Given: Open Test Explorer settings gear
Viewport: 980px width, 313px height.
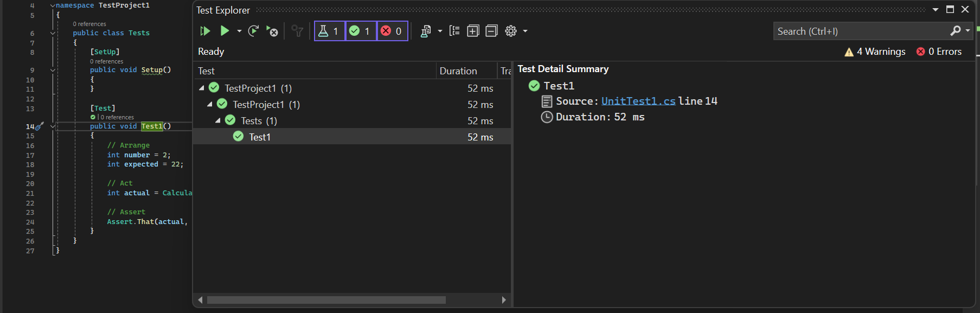Looking at the screenshot, I should click(511, 31).
